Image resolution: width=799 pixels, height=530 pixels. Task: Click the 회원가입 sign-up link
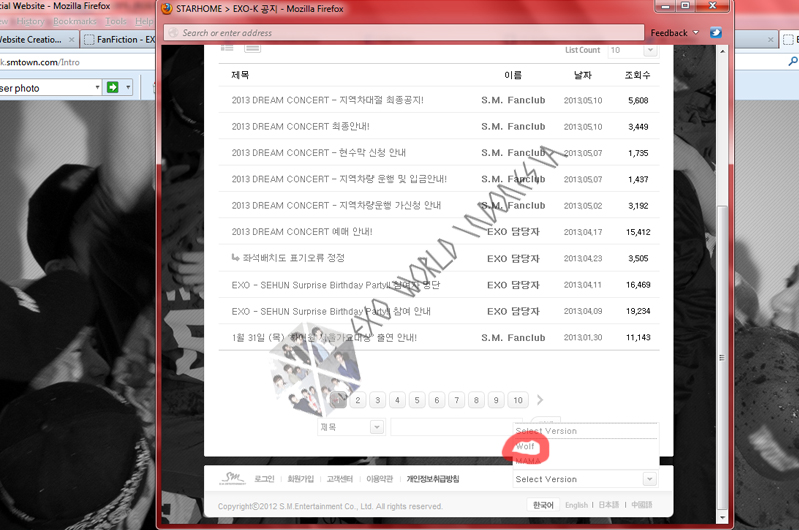301,479
